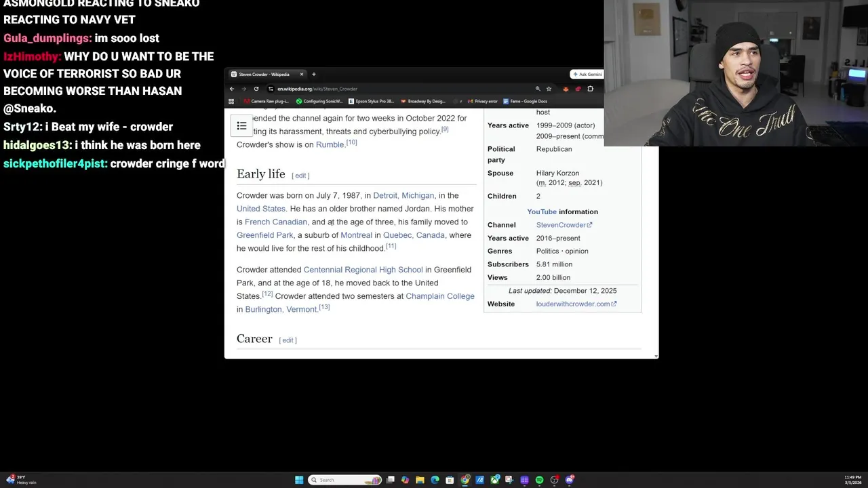Click the page scrollbar down arrow

[655, 355]
